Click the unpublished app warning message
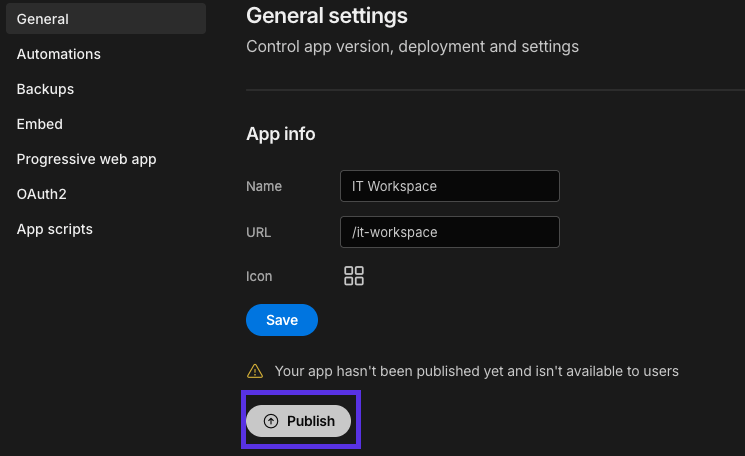This screenshot has width=745, height=456. [x=477, y=371]
